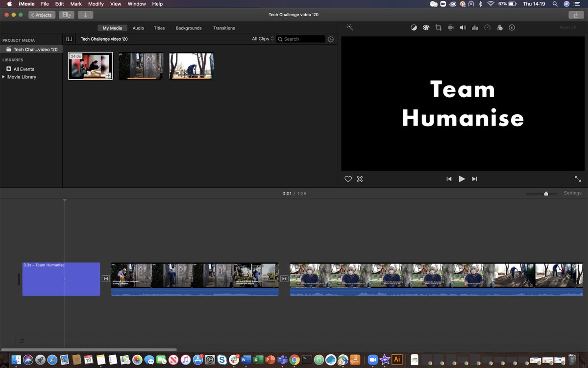Open transition between title and first clip
Screen dimensions: 588x368
click(106, 279)
